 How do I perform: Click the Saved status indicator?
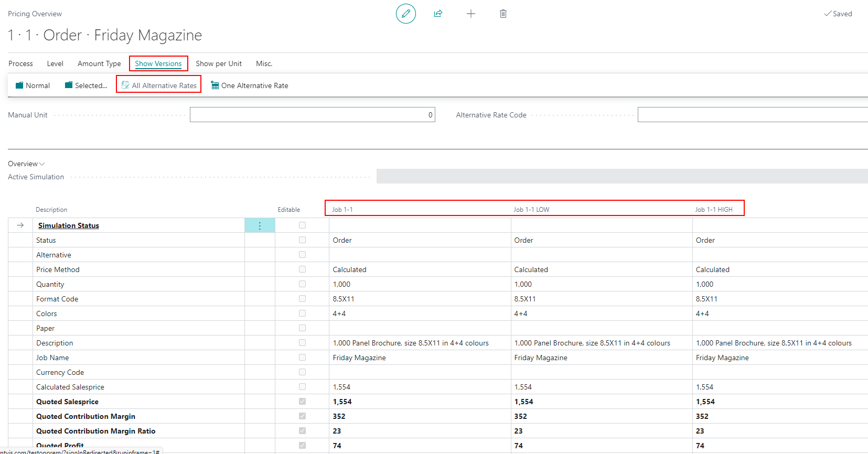coord(838,14)
